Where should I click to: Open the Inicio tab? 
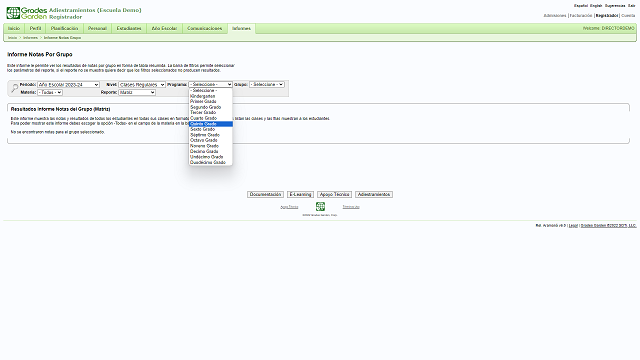click(14, 29)
